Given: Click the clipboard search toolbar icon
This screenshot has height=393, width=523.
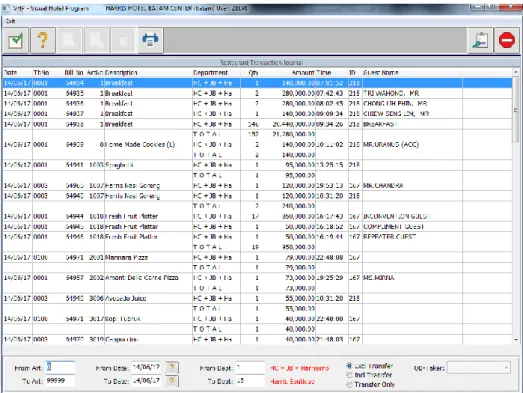Looking at the screenshot, I should [480, 41].
